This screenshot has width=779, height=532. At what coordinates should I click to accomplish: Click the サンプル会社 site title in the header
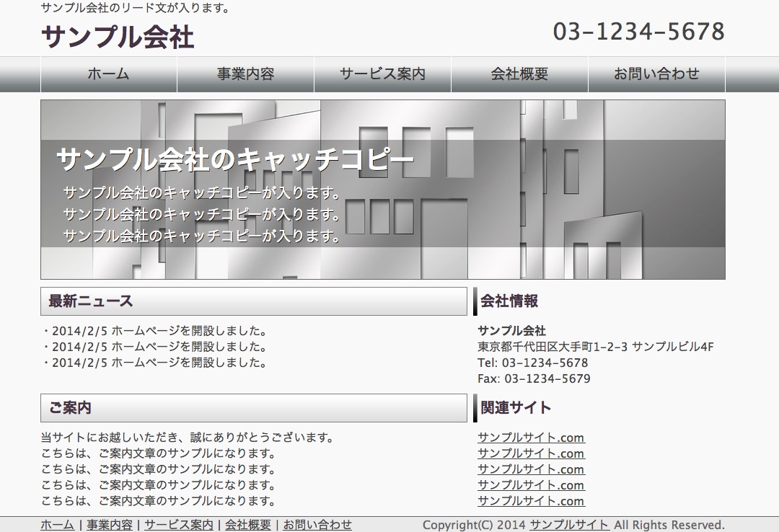(118, 37)
